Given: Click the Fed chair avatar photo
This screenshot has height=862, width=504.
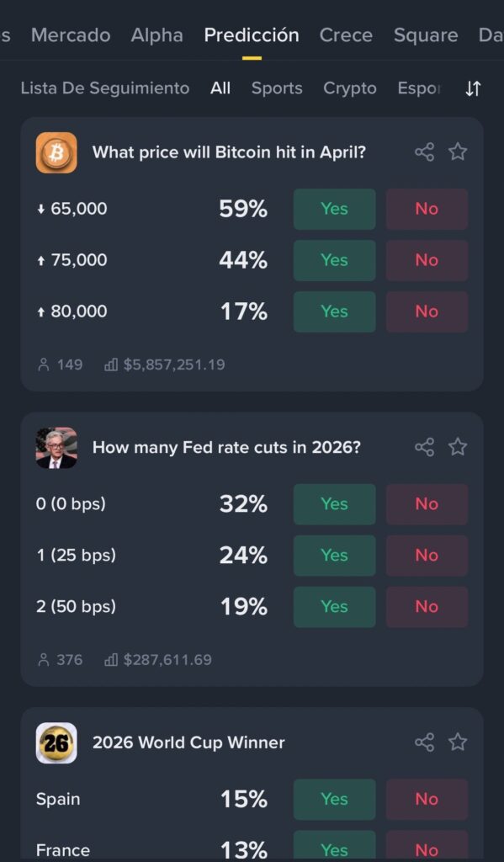Looking at the screenshot, I should tap(56, 447).
